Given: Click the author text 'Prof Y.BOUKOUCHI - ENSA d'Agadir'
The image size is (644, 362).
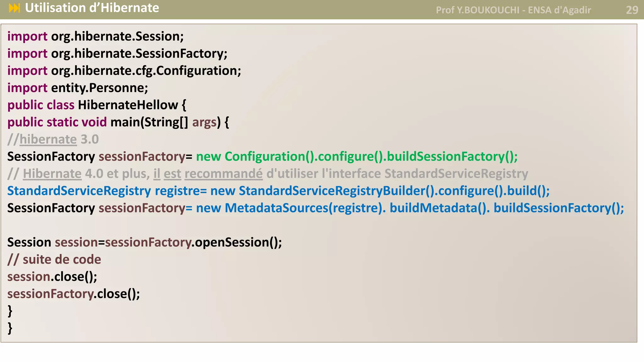Looking at the screenshot, I should pos(513,10).
